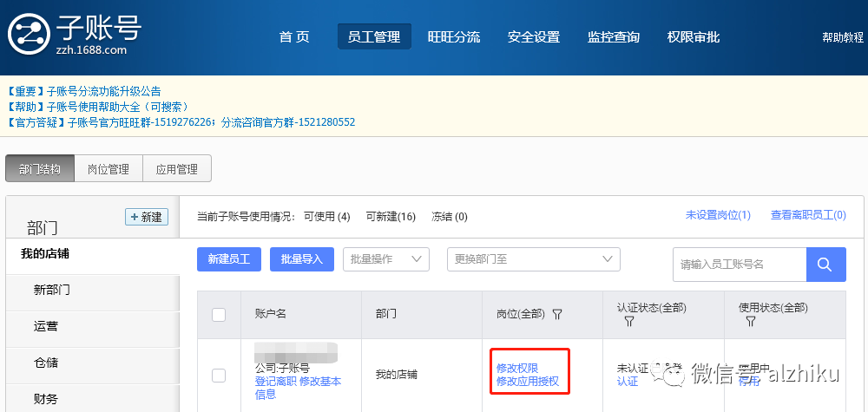Click the 修改基本信息 link
The width and height of the screenshot is (868, 412).
click(298, 388)
